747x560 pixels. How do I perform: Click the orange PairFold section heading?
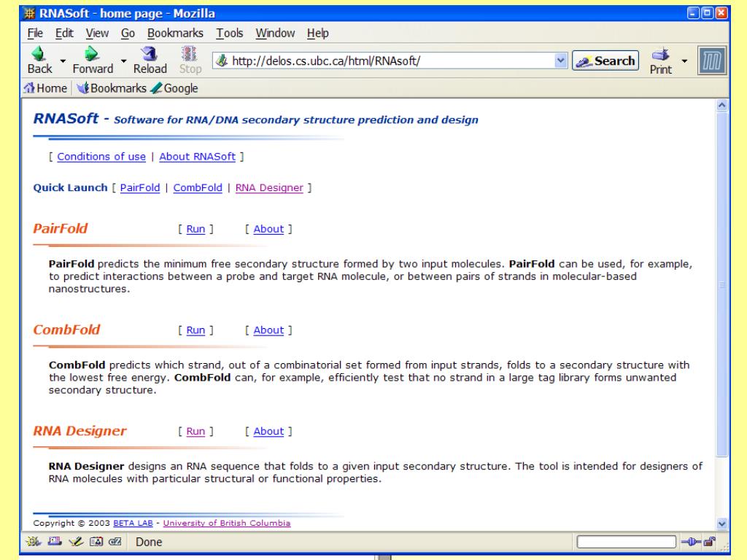[x=60, y=228]
